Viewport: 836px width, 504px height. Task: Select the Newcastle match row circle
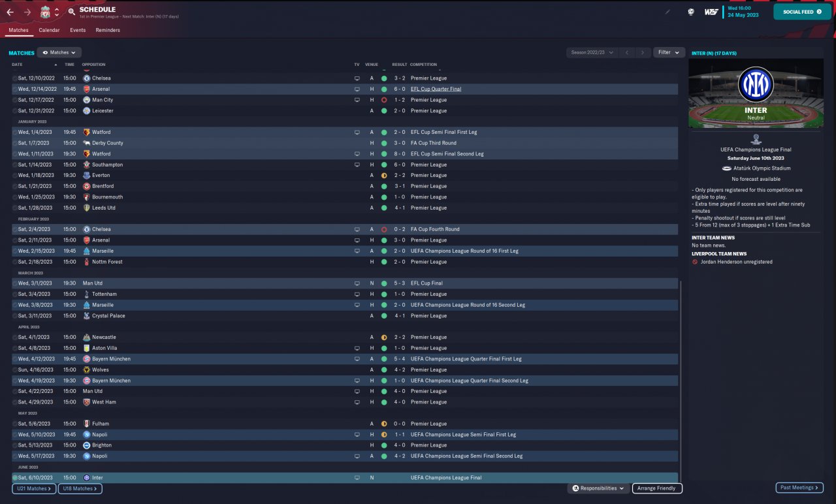[15, 338]
